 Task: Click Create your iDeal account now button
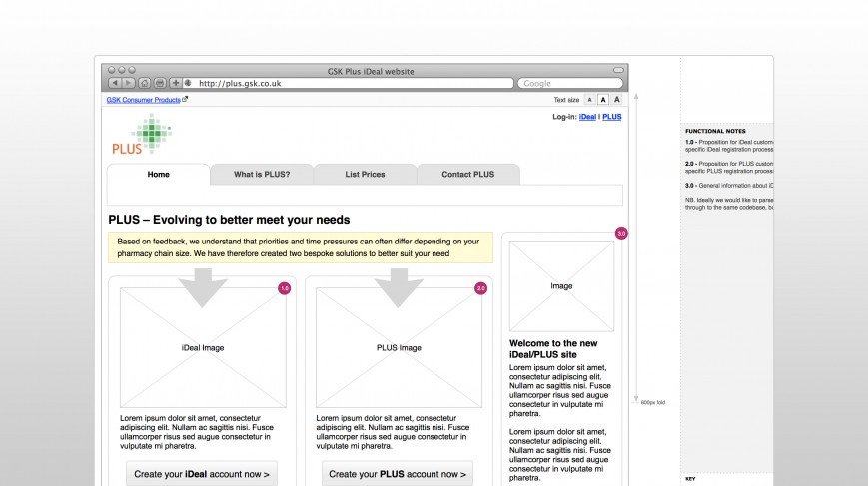pyautogui.click(x=202, y=474)
